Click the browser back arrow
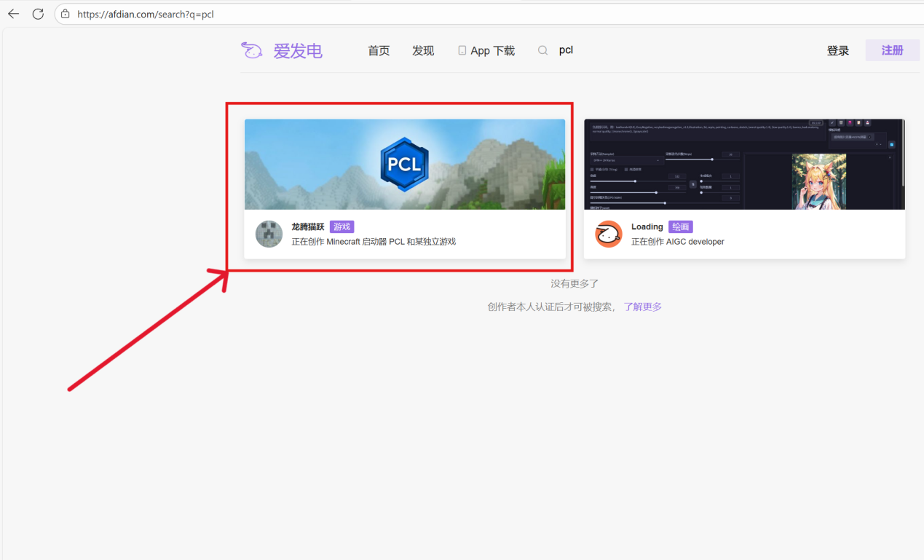This screenshot has height=560, width=924. 13,13
